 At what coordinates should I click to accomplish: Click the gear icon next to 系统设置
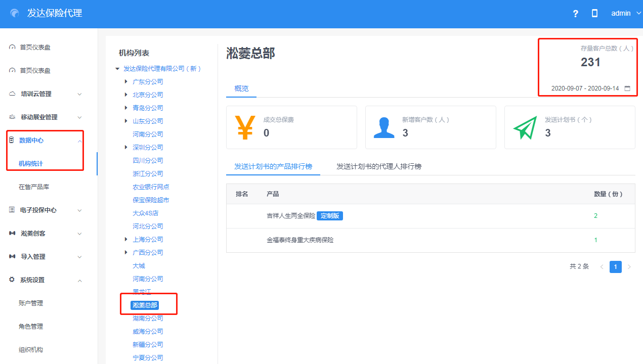[12, 280]
